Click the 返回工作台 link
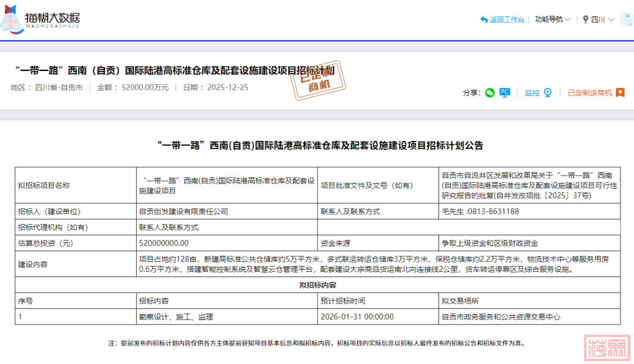The height and width of the screenshot is (364, 634). pos(507,20)
